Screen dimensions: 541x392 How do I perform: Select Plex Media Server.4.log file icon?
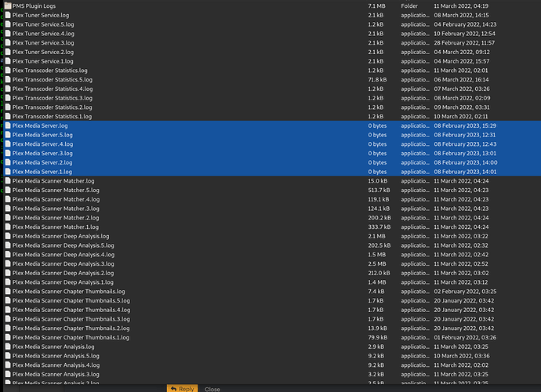click(x=8, y=144)
